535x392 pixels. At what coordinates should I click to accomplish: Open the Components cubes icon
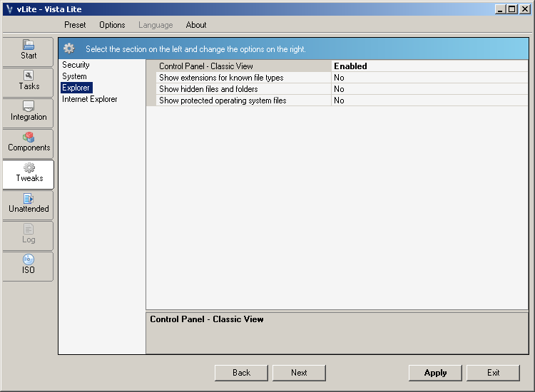pyautogui.click(x=29, y=137)
